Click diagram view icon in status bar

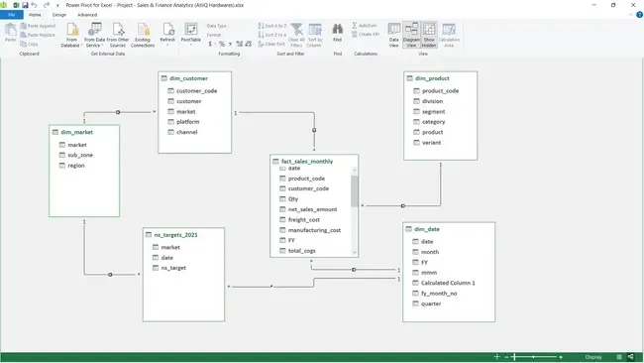(x=630, y=357)
